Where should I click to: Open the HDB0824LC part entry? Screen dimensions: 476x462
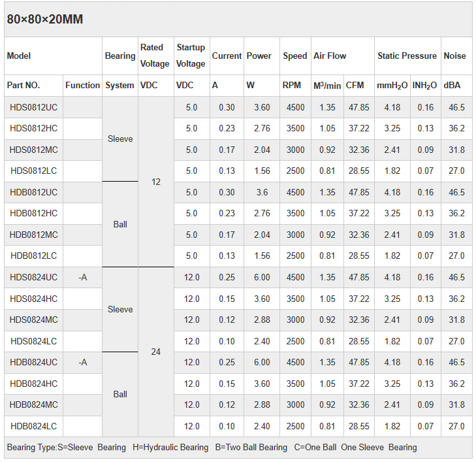click(34, 426)
